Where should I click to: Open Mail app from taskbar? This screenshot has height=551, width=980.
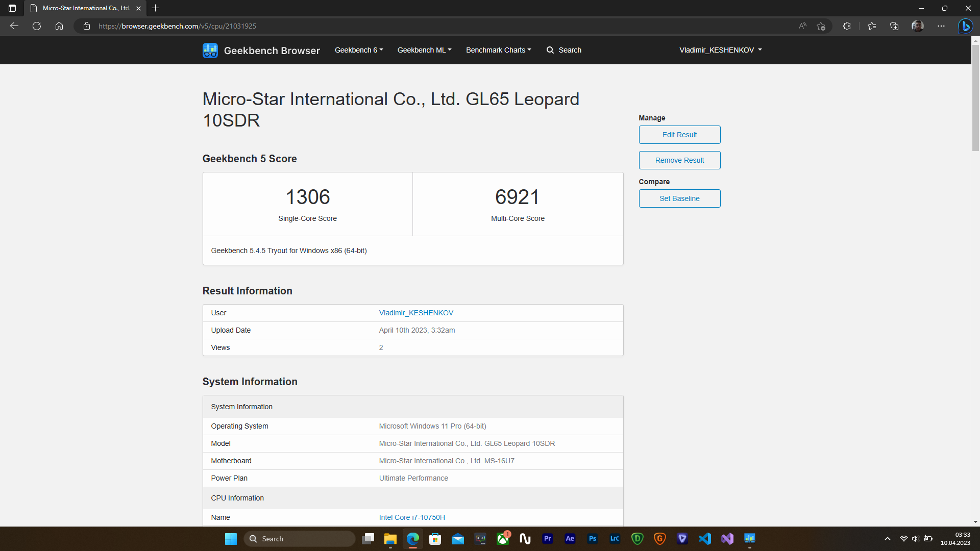458,539
